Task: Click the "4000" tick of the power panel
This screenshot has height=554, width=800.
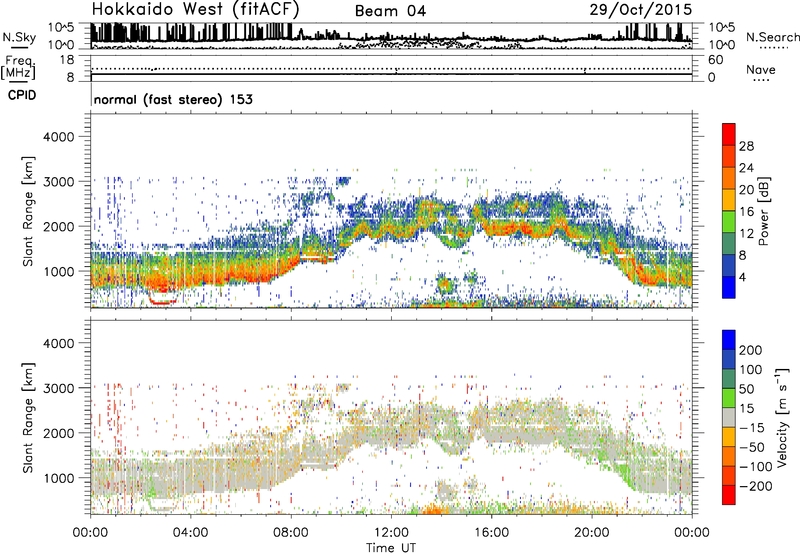Action: tap(59, 137)
